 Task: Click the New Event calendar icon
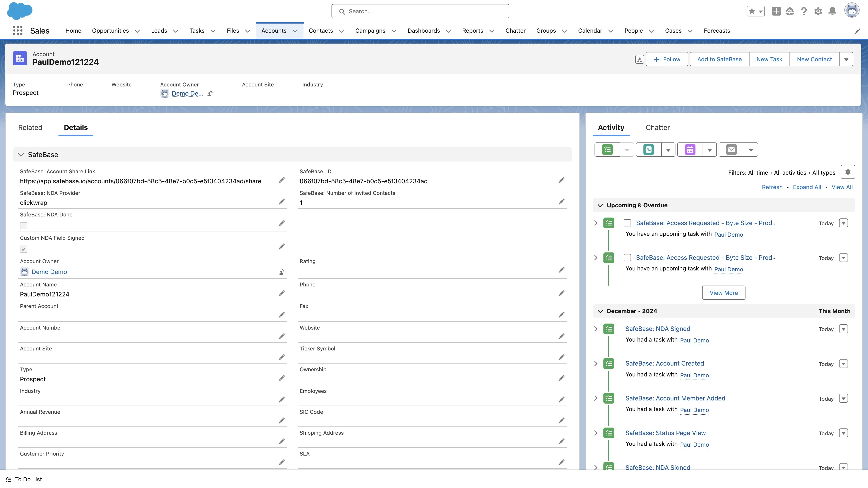[x=690, y=150]
